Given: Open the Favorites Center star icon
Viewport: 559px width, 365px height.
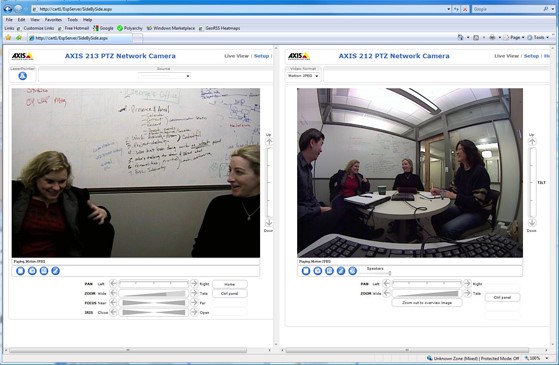Looking at the screenshot, I should pos(8,37).
